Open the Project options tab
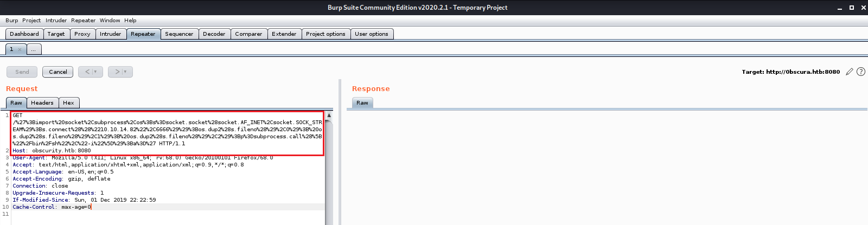The width and height of the screenshot is (868, 225). pos(325,34)
